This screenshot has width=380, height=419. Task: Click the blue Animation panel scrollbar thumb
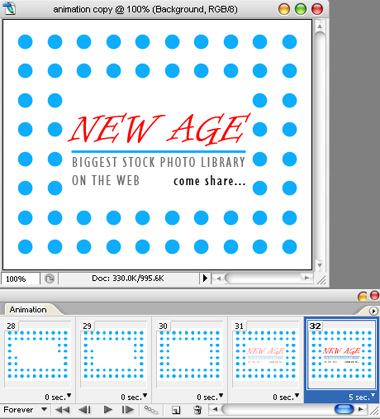tap(344, 409)
